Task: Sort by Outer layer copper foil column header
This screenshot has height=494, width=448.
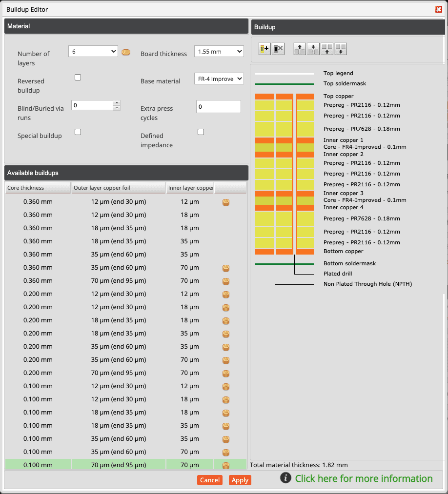Action: coord(119,188)
